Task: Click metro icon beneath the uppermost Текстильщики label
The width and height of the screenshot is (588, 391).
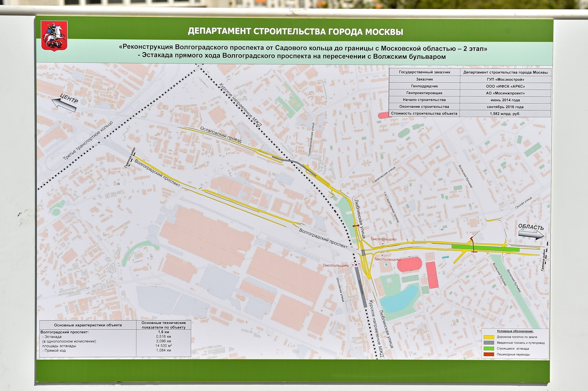Action: 383,243
